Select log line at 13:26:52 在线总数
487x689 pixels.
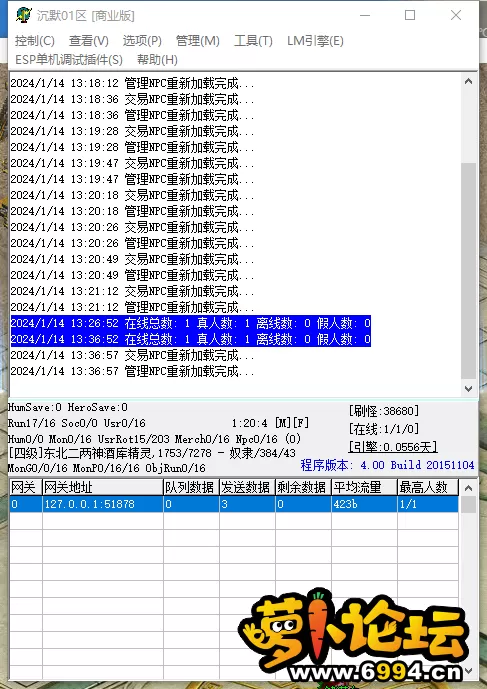pos(190,323)
